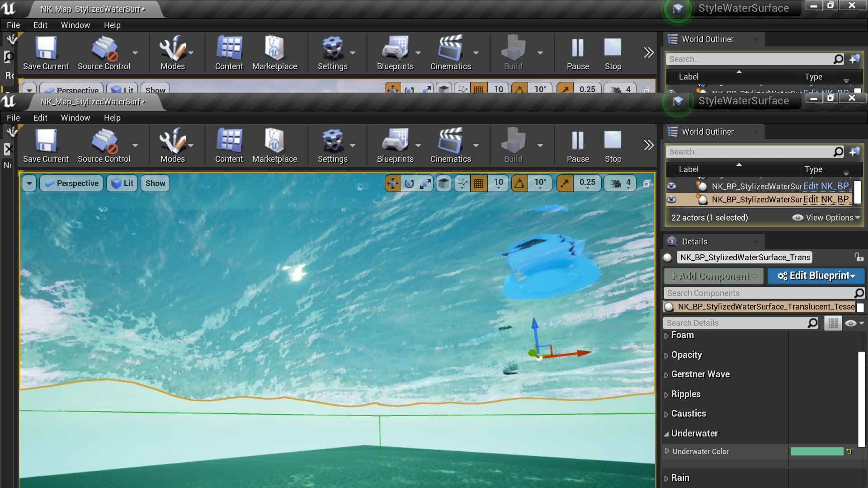Viewport: 868px width, 488px height.
Task: Select the scale gizmo mode in viewport
Action: coord(425,183)
